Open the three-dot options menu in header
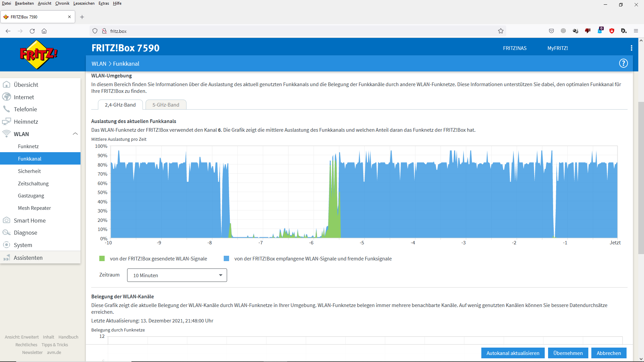This screenshot has height=362, width=644. 632,48
